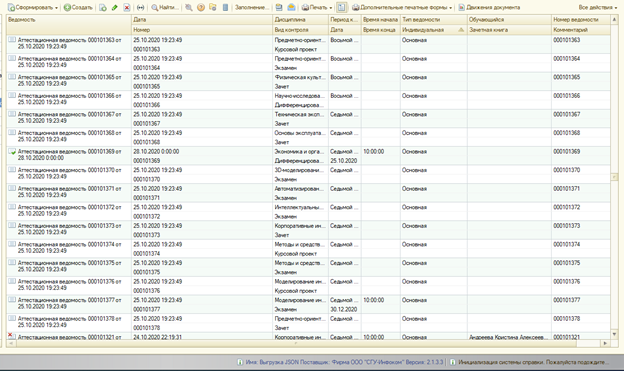
Task: Click the Интеллектуальны... discipline cell
Action: coord(299,207)
